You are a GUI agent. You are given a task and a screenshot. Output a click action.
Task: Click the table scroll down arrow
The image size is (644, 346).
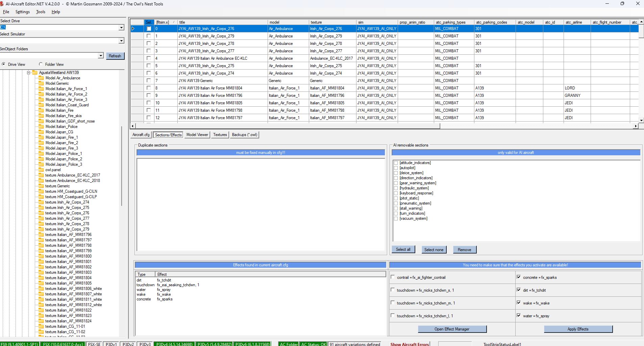tap(641, 120)
